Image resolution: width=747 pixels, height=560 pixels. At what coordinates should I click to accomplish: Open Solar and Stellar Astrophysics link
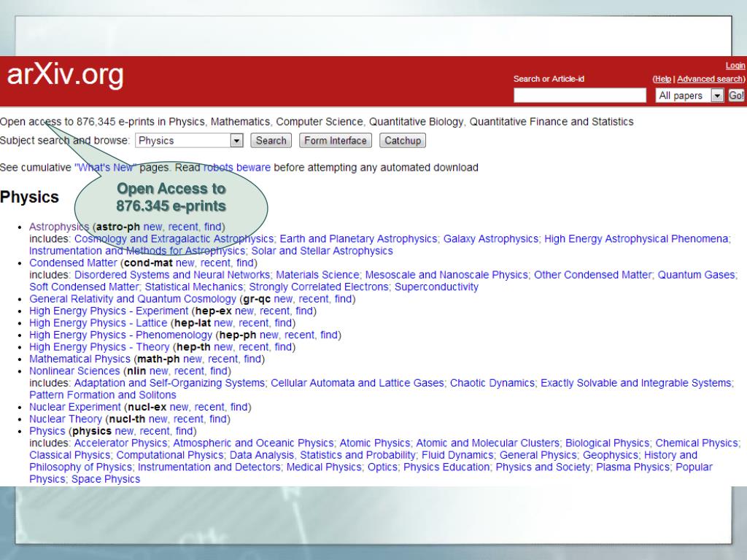(x=322, y=251)
